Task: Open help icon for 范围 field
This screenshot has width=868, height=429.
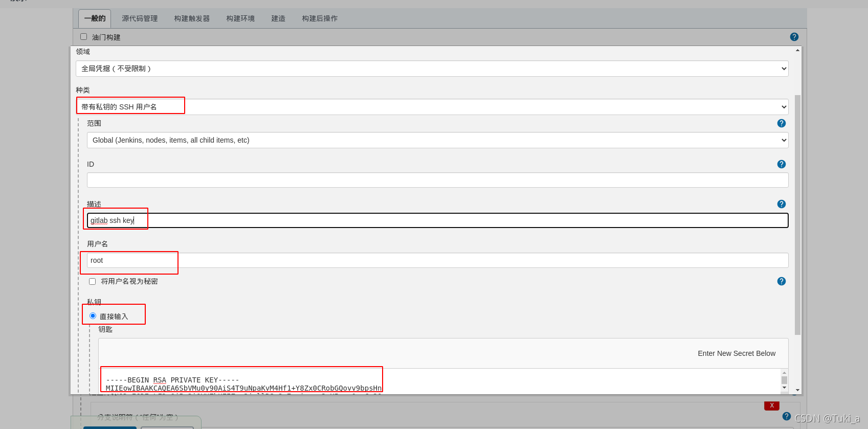Action: click(x=781, y=123)
